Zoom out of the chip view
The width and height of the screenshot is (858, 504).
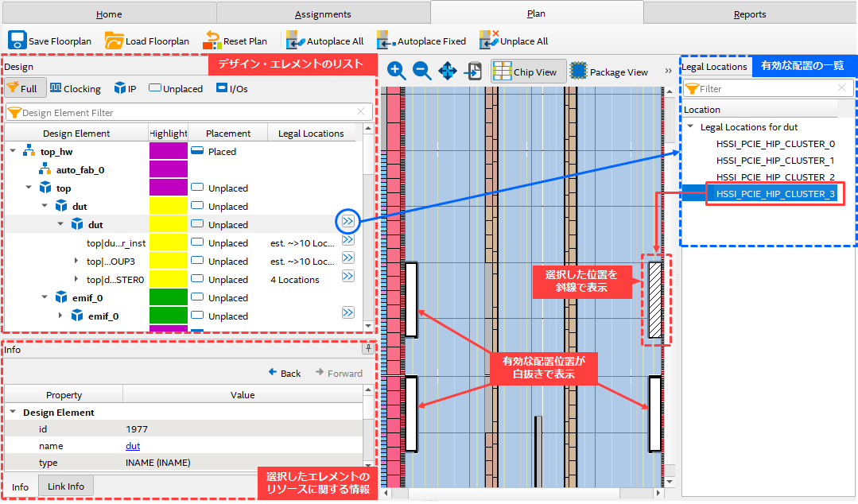[x=422, y=71]
